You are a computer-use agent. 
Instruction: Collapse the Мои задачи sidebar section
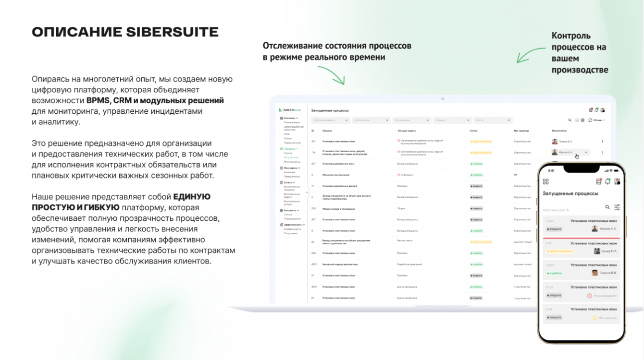pos(289,168)
